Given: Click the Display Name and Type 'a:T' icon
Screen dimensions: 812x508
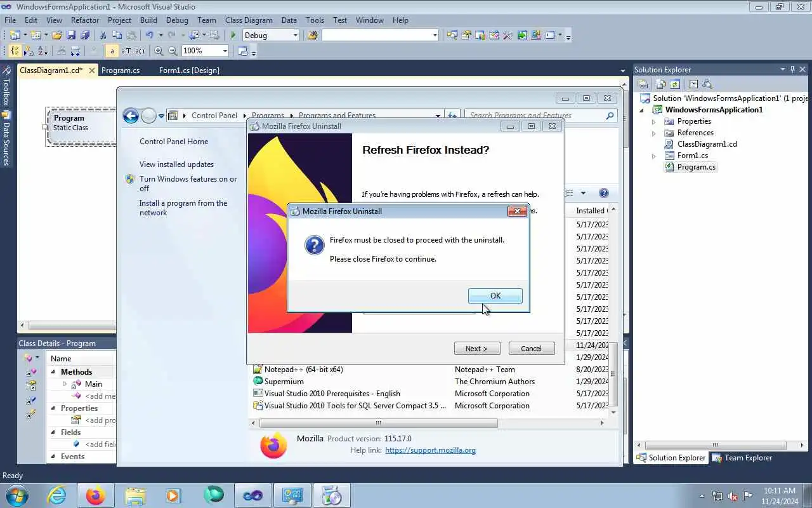Looking at the screenshot, I should (x=126, y=51).
